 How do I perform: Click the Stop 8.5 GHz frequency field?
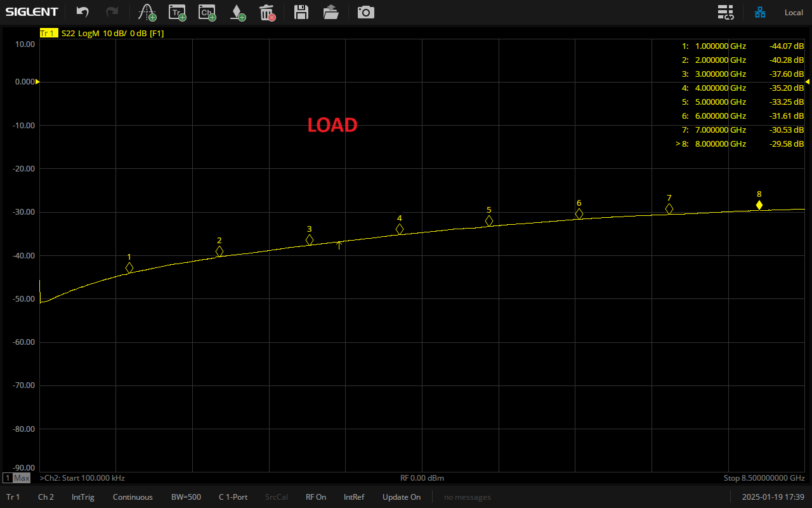[764, 478]
